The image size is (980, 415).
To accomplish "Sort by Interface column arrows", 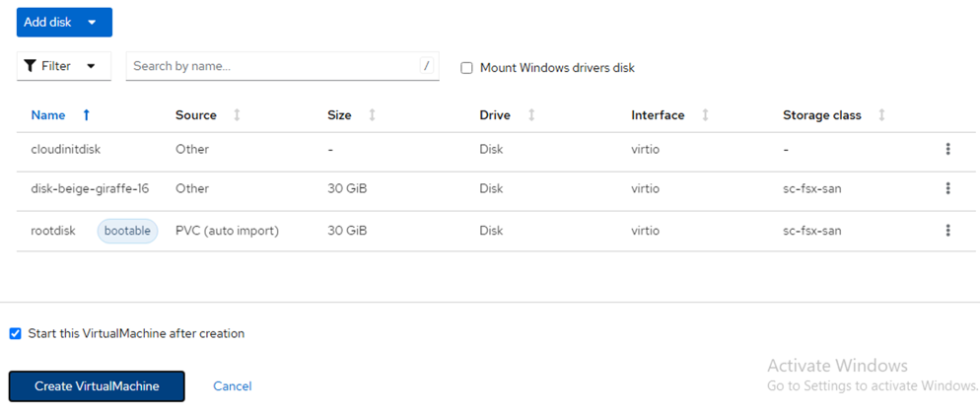I will (705, 115).
